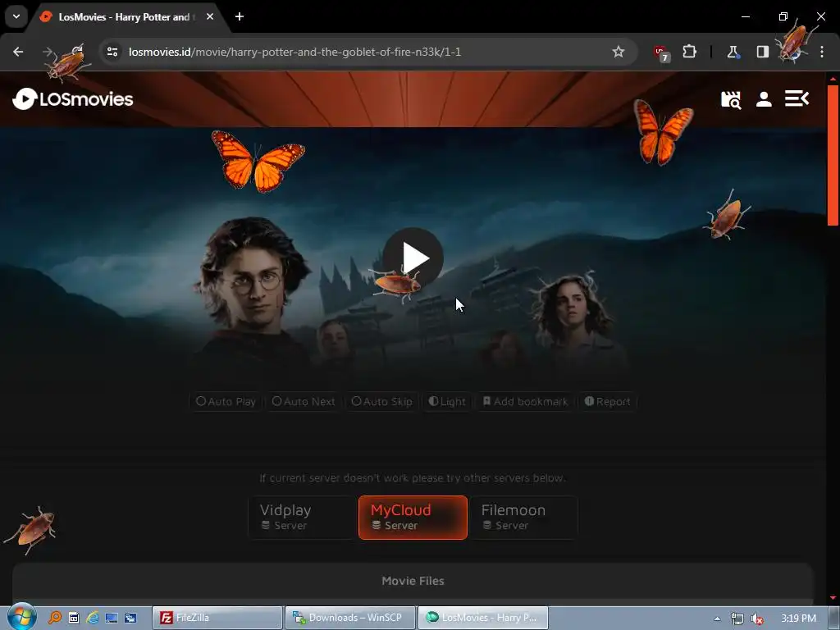Open the tab search dropdown arrow

[16, 16]
